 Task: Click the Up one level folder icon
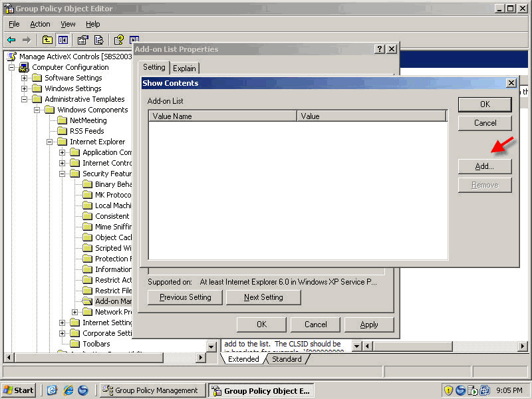click(47, 40)
